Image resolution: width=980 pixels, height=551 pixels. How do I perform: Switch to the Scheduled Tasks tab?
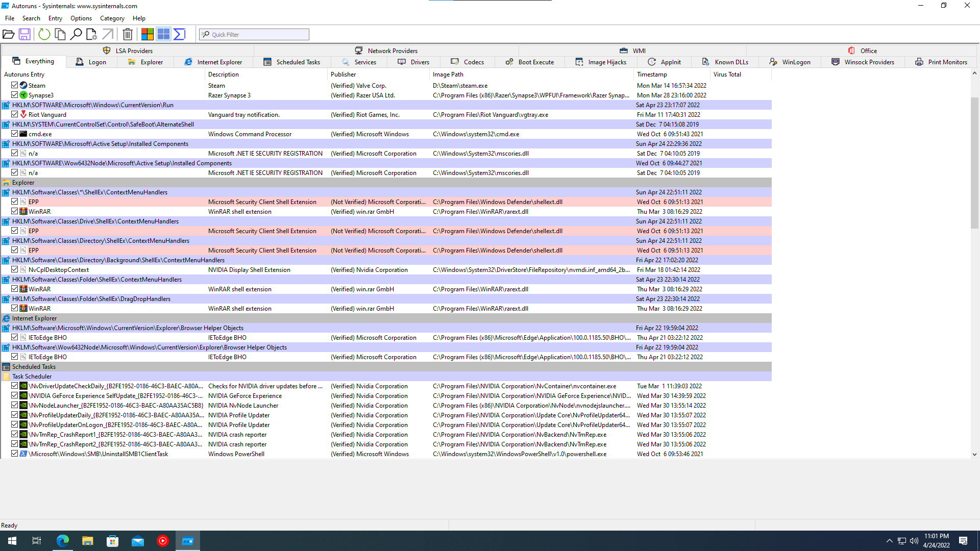292,62
